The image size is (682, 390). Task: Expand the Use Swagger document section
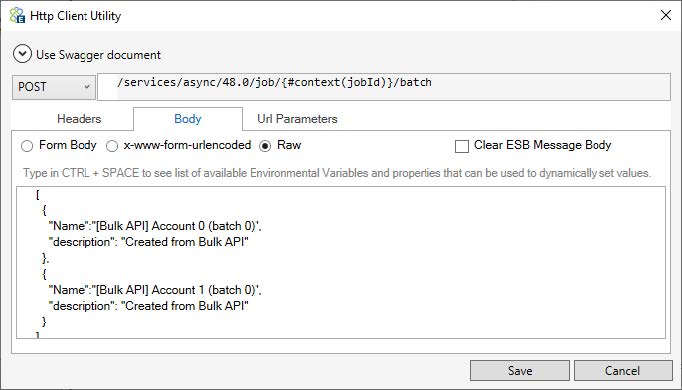tap(22, 54)
